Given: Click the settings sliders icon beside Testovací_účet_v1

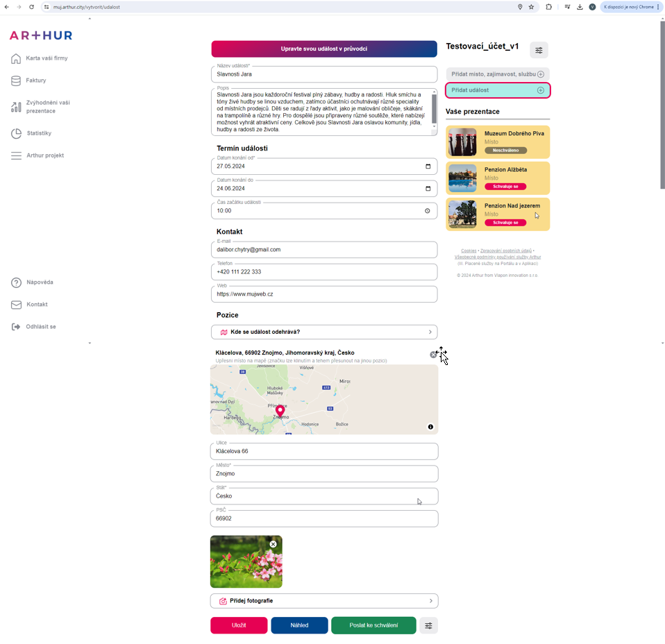Looking at the screenshot, I should click(539, 50).
